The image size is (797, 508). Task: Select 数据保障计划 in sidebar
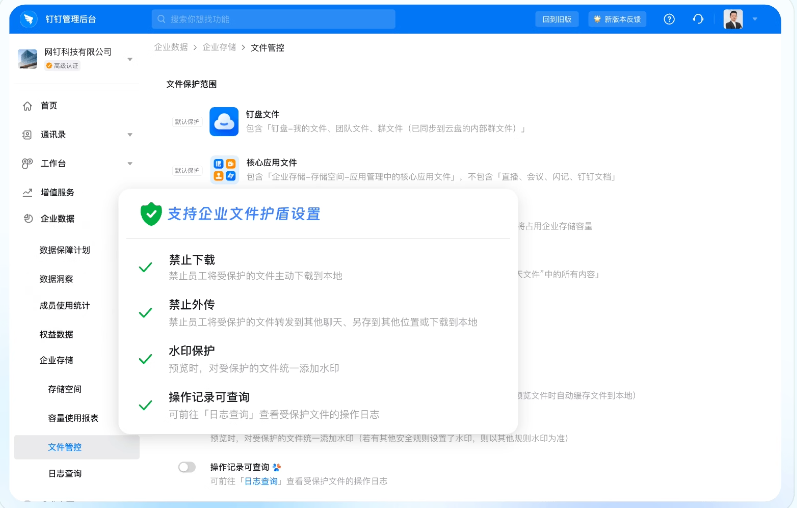point(65,250)
